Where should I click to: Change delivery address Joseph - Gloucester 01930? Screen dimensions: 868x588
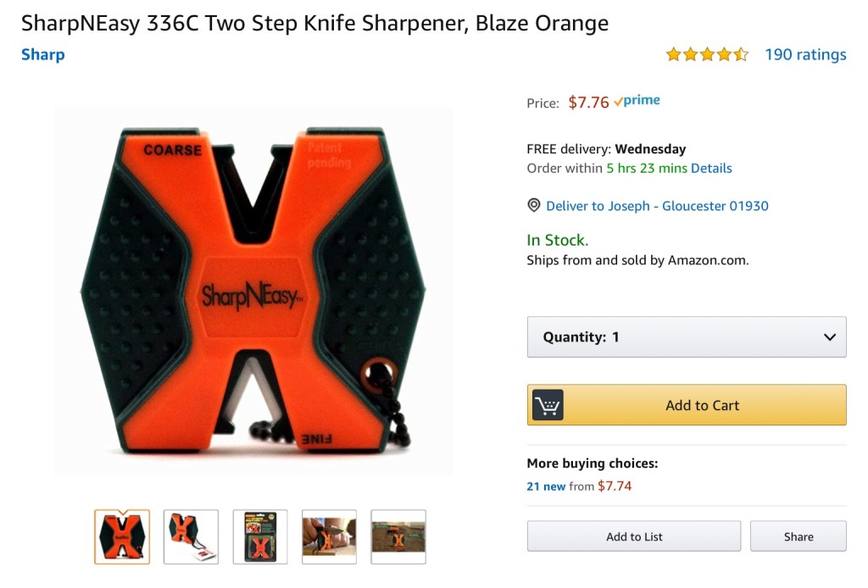(x=657, y=206)
